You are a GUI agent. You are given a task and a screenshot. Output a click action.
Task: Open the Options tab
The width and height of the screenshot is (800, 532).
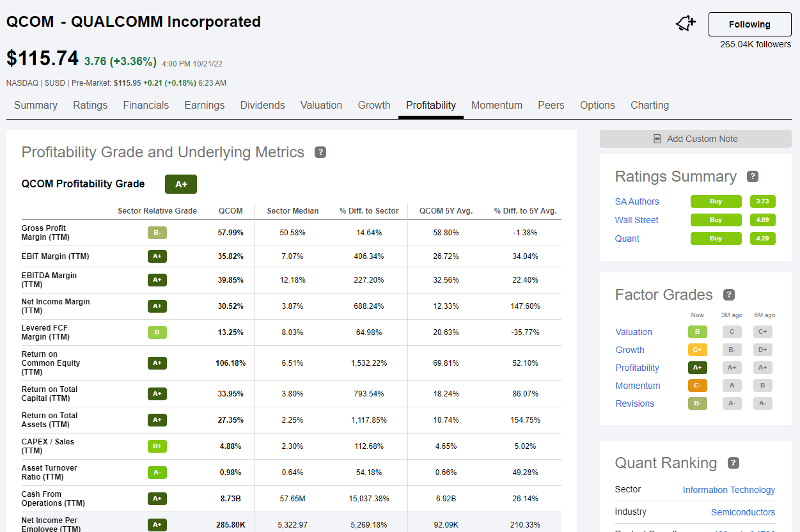pyautogui.click(x=597, y=106)
